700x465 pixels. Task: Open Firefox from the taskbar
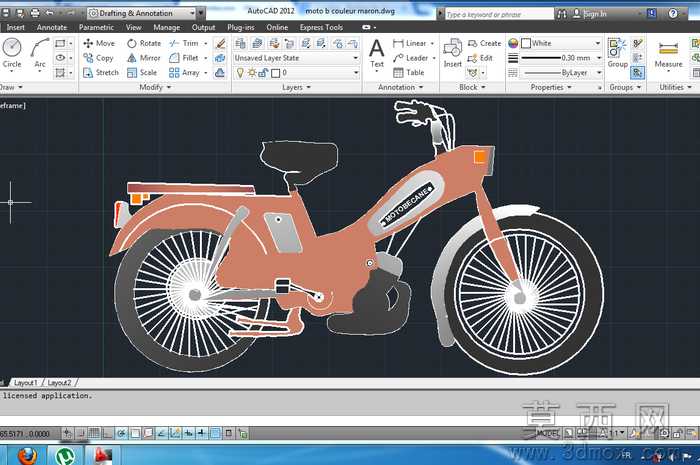pyautogui.click(x=27, y=456)
